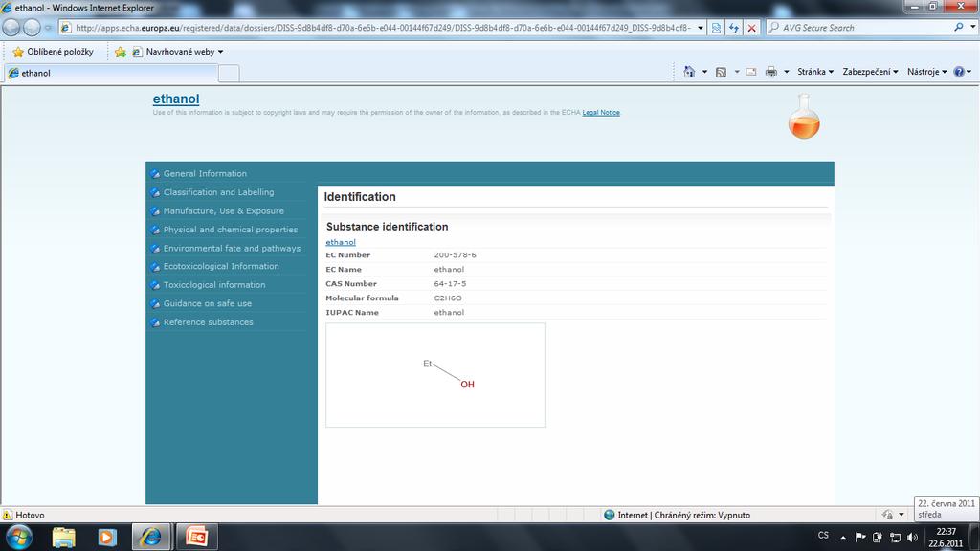Click the RSS feeds icon

pyautogui.click(x=721, y=72)
